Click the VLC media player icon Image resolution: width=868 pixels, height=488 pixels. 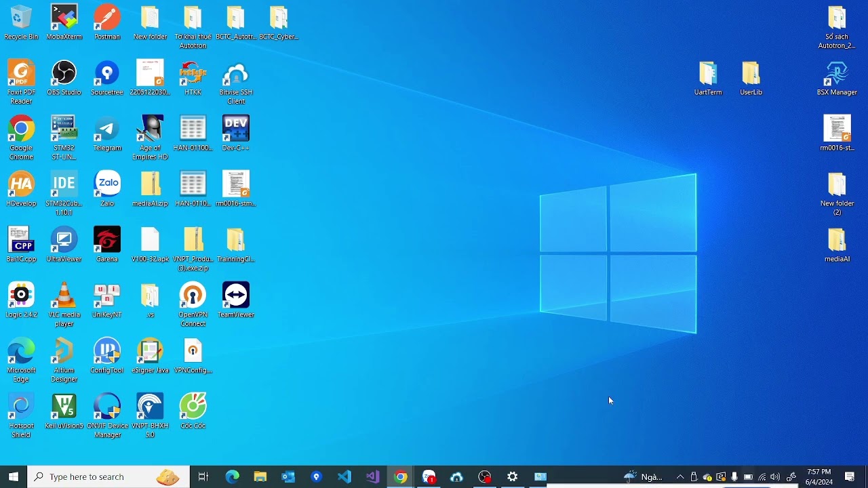[64, 304]
